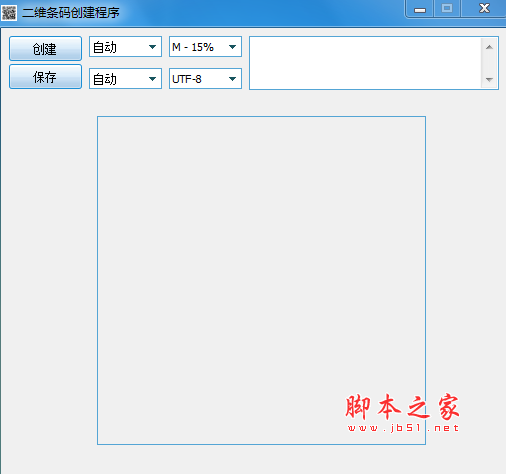Click the text box scroll down arrow

(489, 79)
